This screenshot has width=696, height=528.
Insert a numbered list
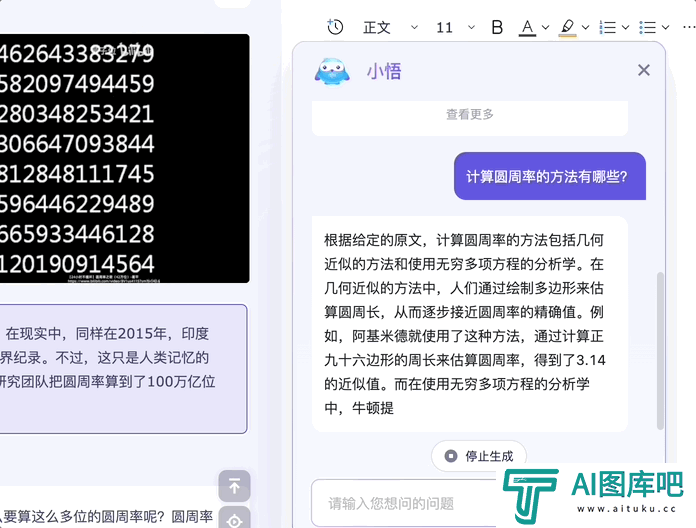[608, 28]
